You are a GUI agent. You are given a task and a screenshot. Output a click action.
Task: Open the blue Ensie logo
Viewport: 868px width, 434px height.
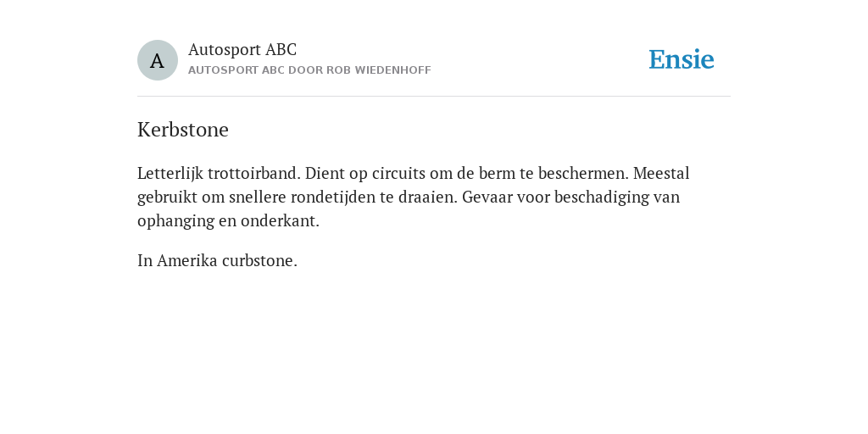tap(682, 60)
